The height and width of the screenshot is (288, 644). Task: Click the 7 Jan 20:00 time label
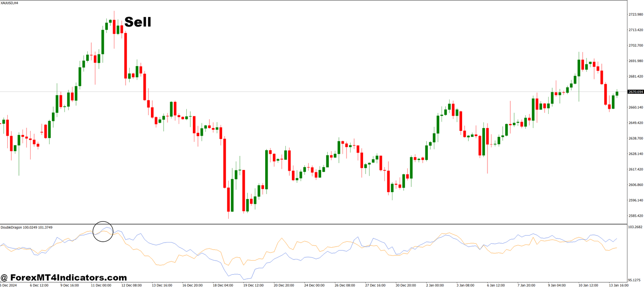point(526,285)
